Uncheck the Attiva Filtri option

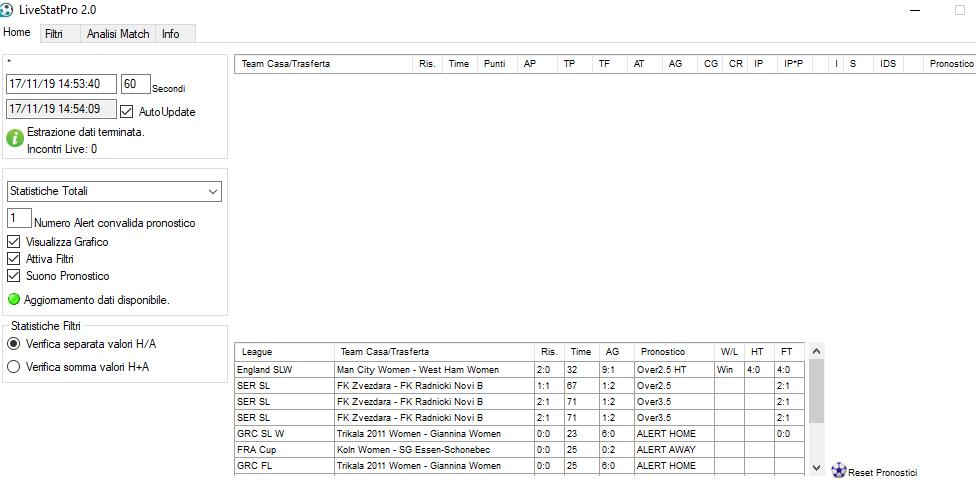coord(14,259)
